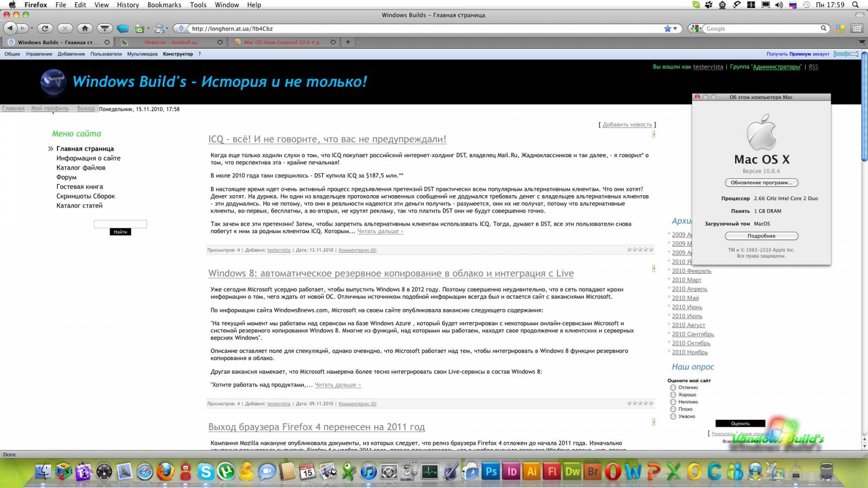Open Skype from the Dock
The image size is (868, 488).
click(206, 472)
